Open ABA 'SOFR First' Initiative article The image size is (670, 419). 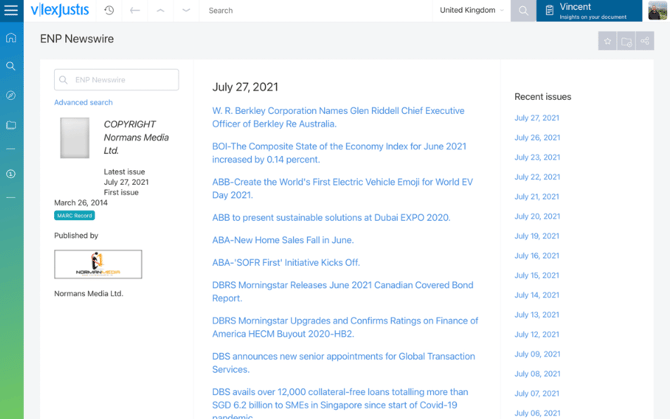286,263
